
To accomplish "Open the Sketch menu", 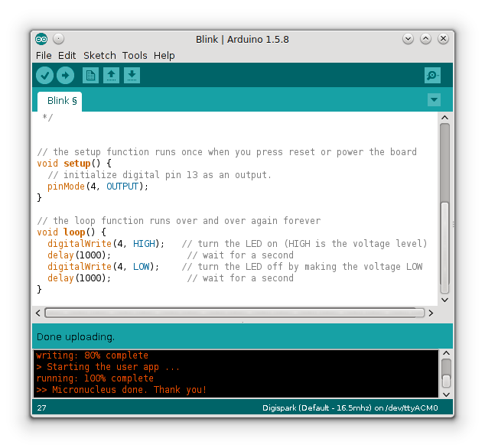I will (99, 56).
